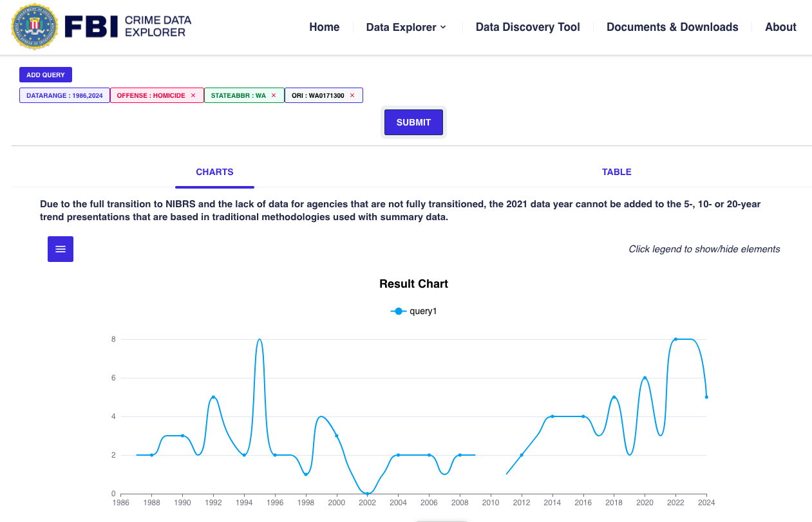The width and height of the screenshot is (812, 522).
Task: Remove the STATEABBR : WA filter
Action: tap(274, 95)
